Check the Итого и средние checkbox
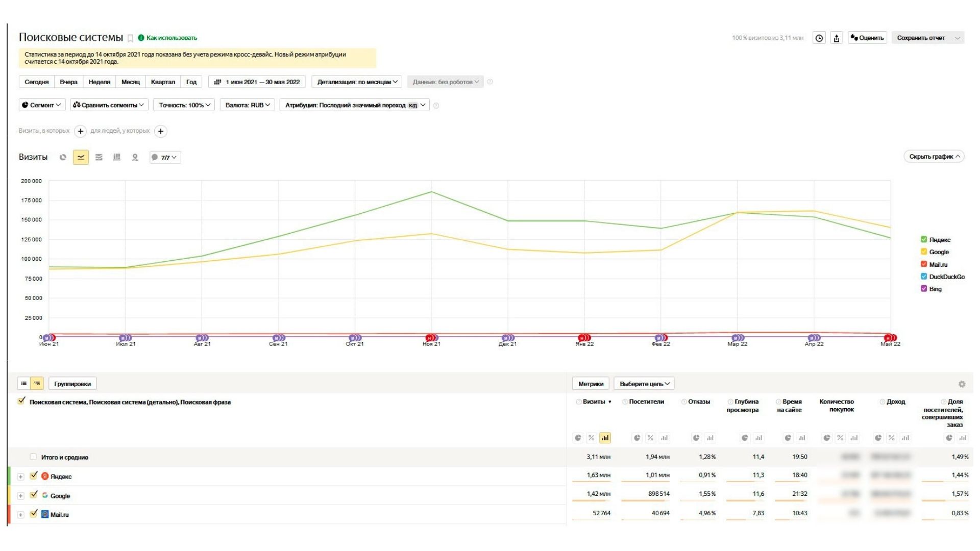This screenshot has height=551, width=980. click(x=33, y=457)
